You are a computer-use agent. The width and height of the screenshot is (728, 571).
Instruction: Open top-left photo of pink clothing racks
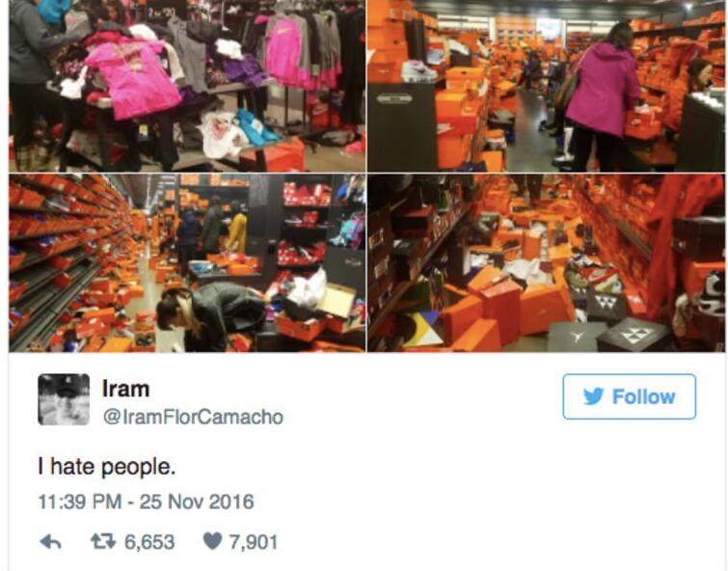click(187, 86)
